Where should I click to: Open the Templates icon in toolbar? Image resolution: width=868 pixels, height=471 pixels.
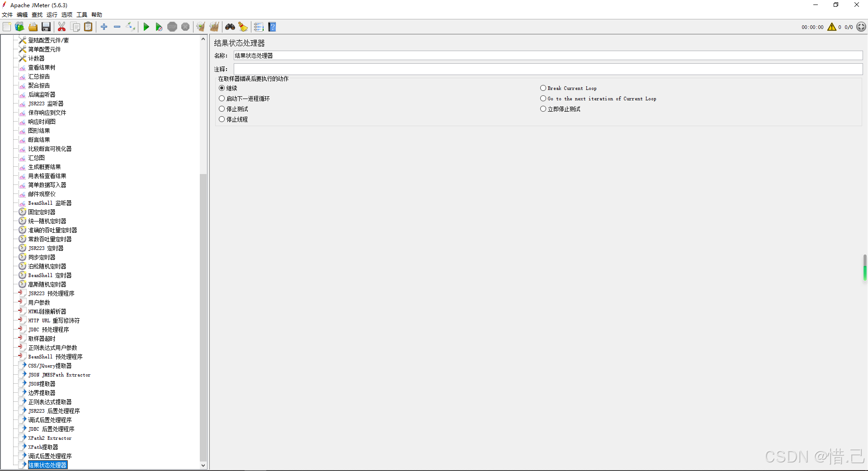[19, 27]
